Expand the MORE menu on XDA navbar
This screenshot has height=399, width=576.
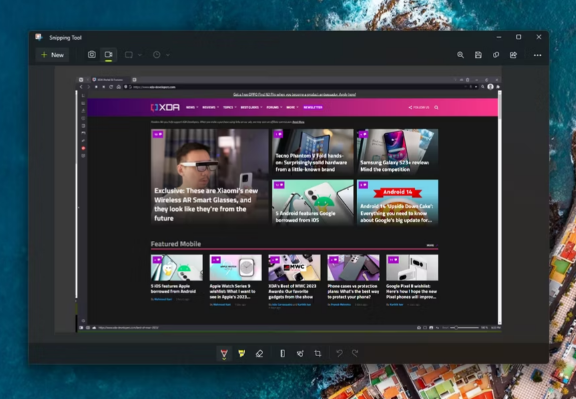[x=292, y=107]
